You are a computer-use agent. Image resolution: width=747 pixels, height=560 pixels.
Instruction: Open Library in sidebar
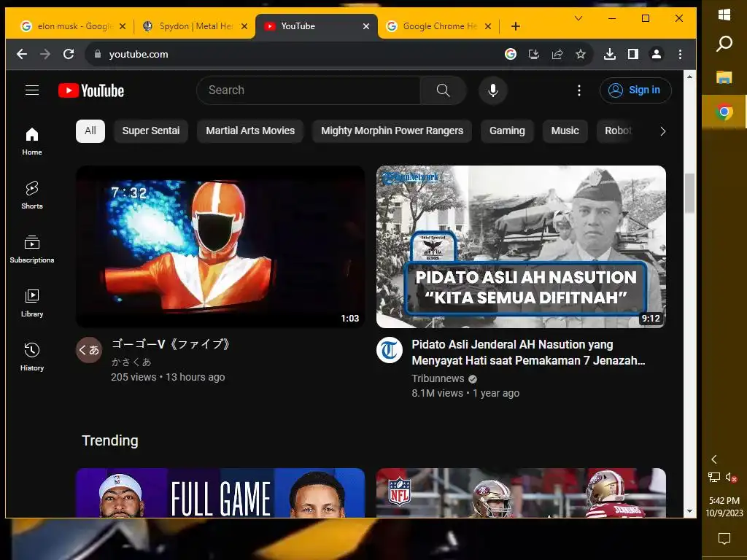[x=32, y=303]
